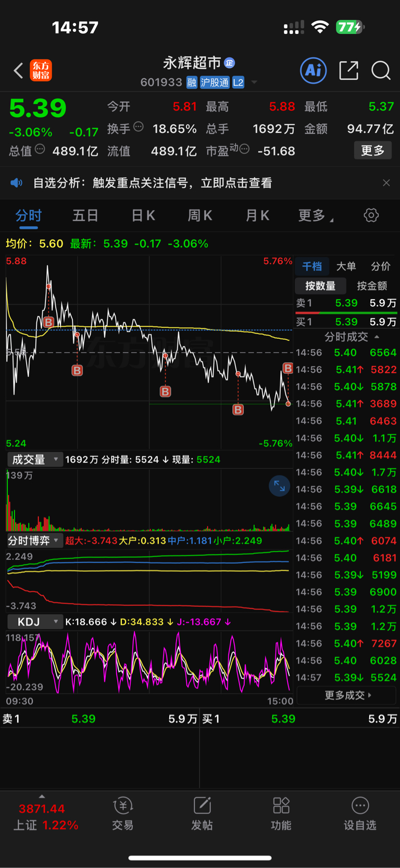The height and width of the screenshot is (868, 400).
Task: Tap the L2 level tag
Action: [x=238, y=82]
